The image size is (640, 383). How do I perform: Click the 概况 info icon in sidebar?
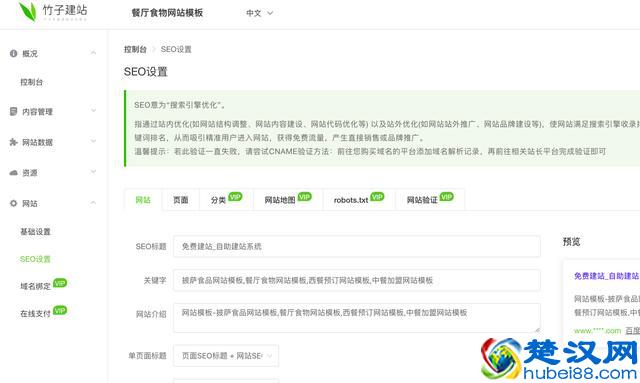pos(13,53)
